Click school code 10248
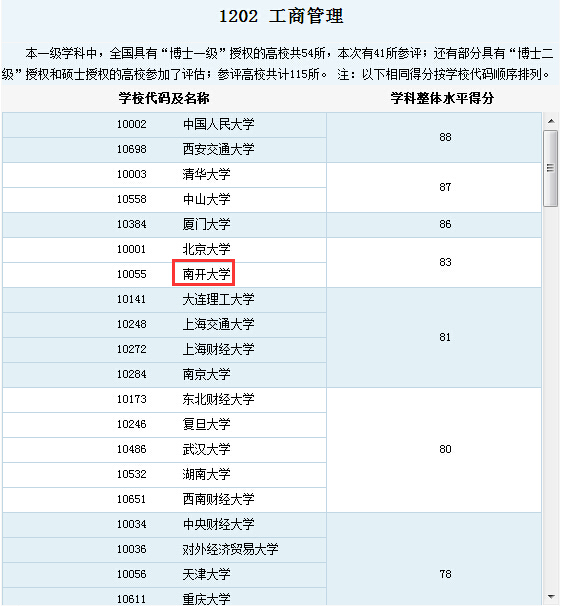 (x=132, y=324)
